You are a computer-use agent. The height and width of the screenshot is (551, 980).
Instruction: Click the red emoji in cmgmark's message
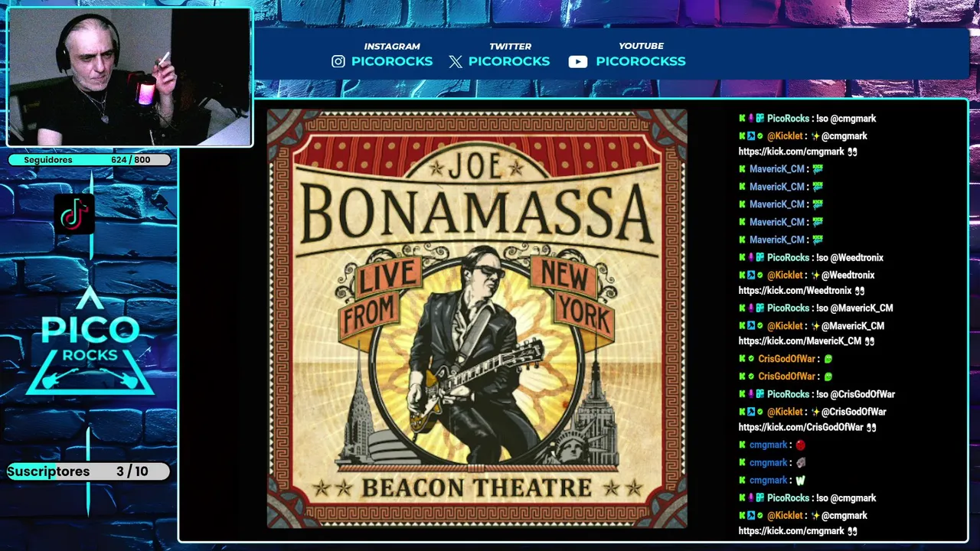(x=800, y=445)
